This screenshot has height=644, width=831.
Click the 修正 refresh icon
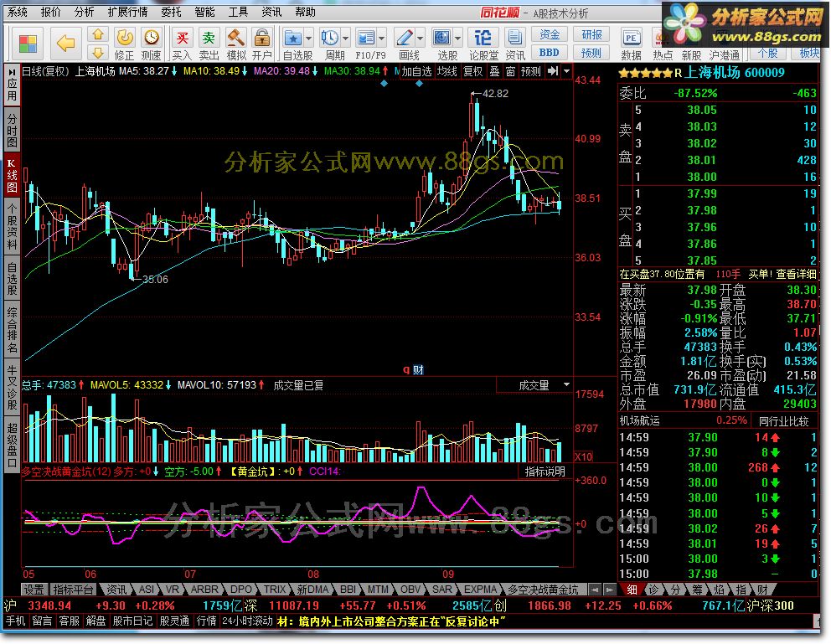point(125,38)
